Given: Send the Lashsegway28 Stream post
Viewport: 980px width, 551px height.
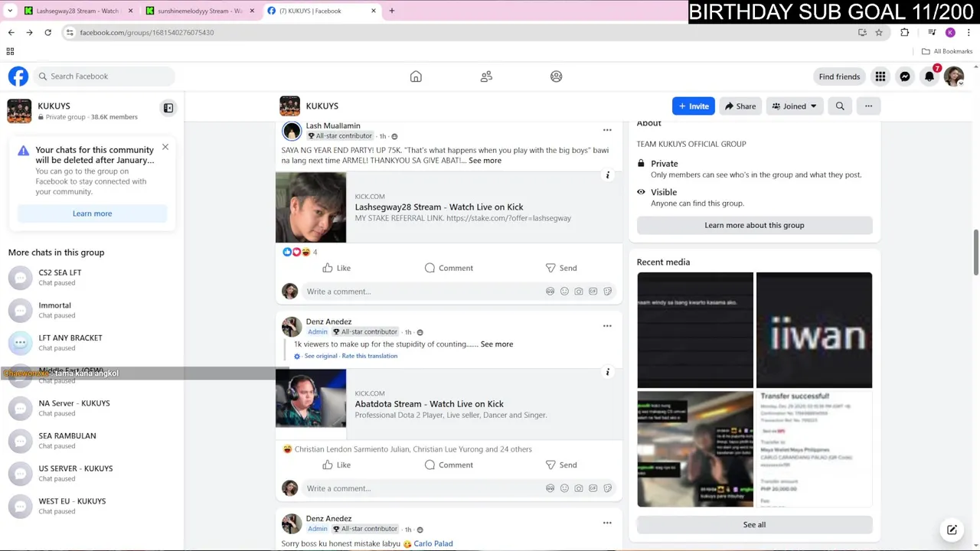Looking at the screenshot, I should (x=561, y=268).
